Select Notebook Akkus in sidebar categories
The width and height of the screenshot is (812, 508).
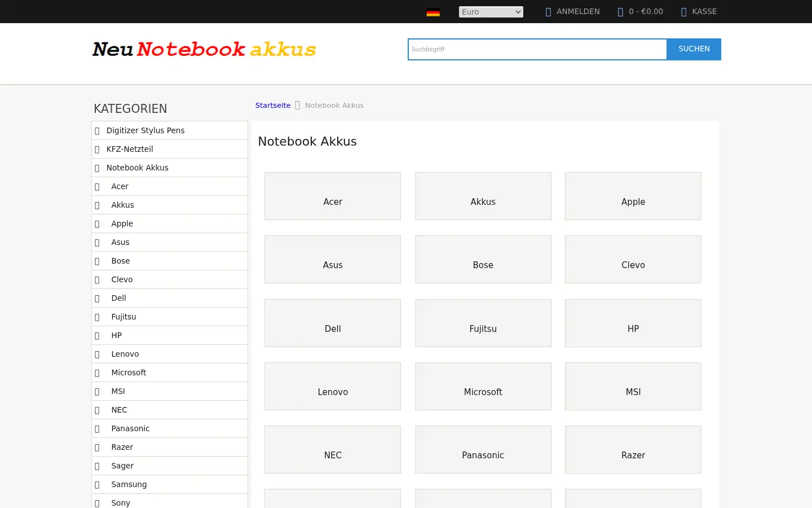170,168
